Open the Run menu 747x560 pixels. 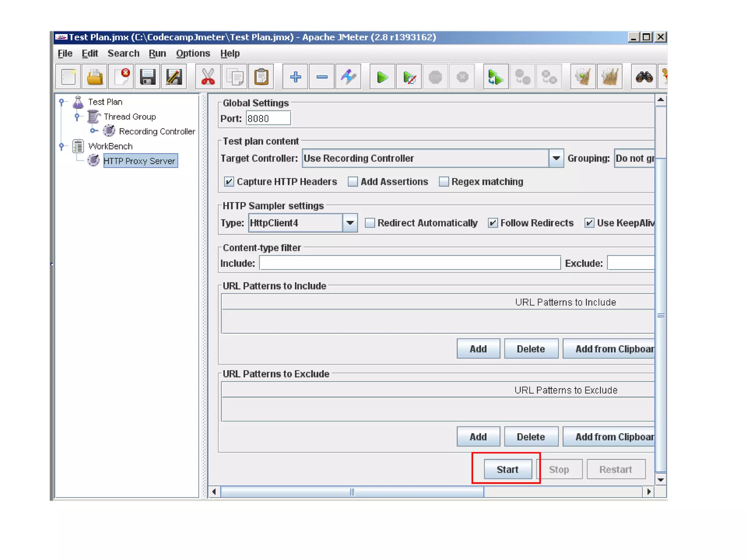point(157,53)
